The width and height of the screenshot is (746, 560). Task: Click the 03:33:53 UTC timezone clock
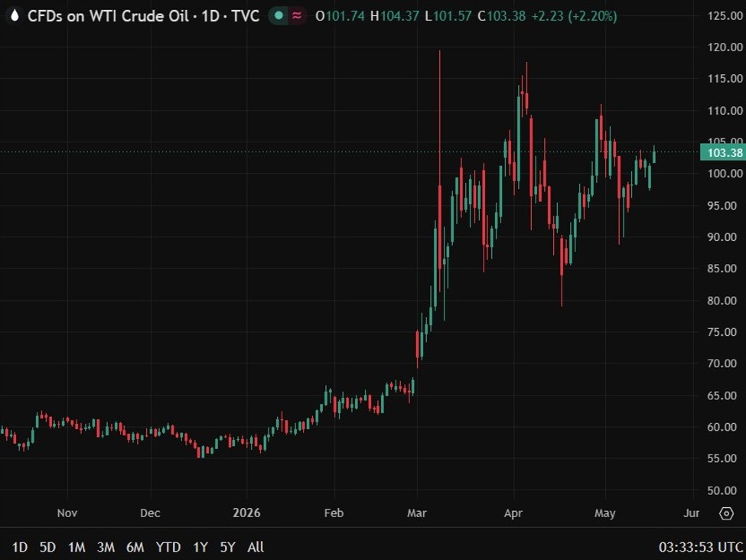point(700,547)
